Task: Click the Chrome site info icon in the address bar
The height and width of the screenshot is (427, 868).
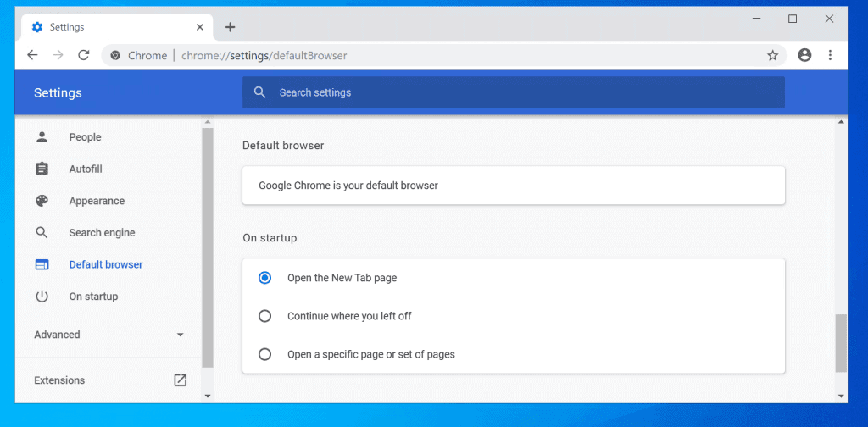Action: point(115,55)
